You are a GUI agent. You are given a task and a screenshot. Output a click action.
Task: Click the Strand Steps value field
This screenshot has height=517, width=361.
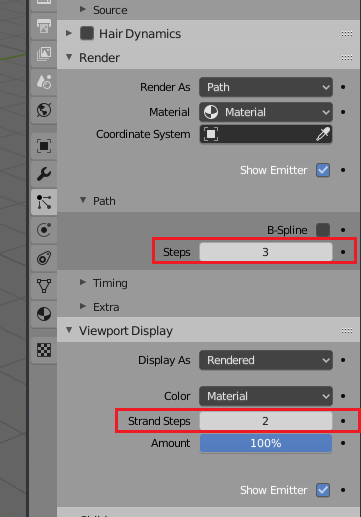tap(266, 421)
